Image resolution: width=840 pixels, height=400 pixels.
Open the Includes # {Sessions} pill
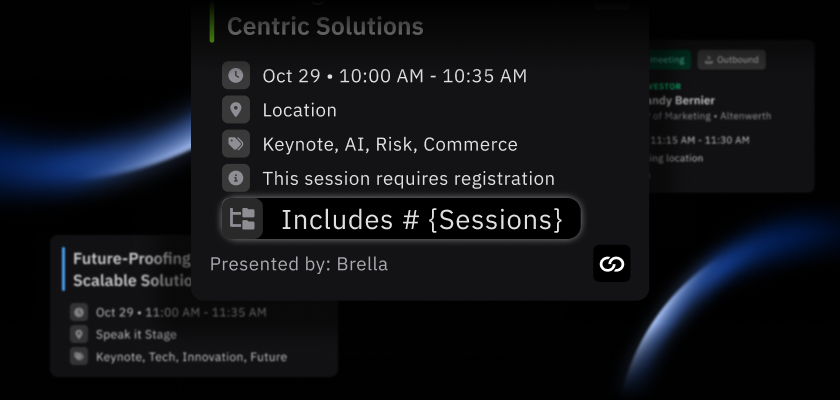click(x=420, y=219)
